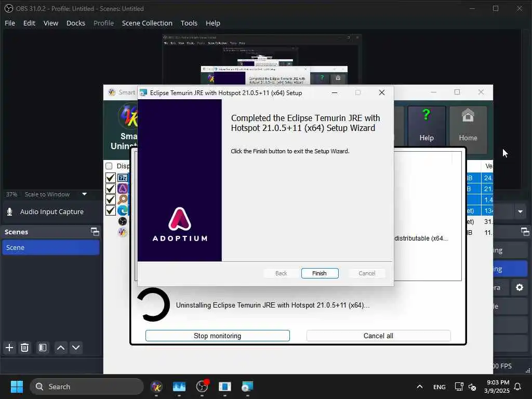Click Cancel all in uninstall dialog
The image size is (532, 399).
[x=378, y=336]
